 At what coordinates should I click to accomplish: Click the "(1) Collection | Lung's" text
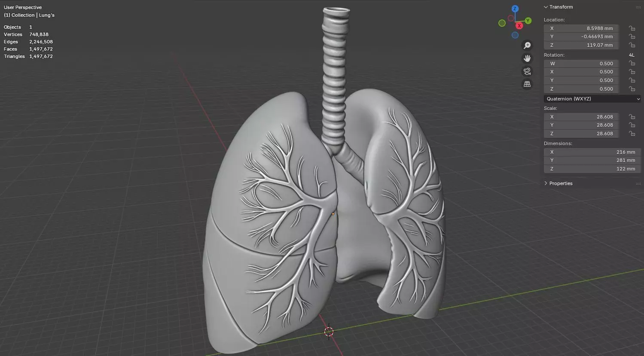(29, 15)
